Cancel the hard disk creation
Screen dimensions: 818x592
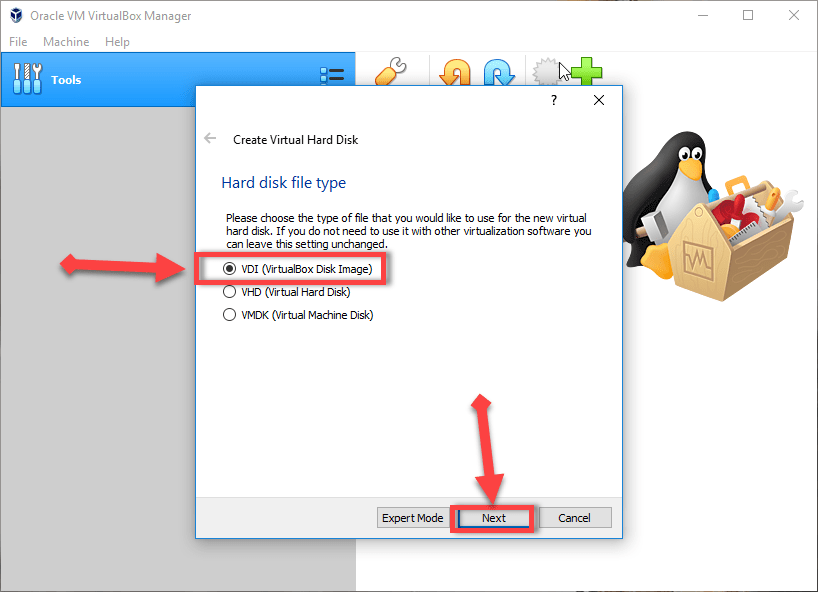click(x=575, y=518)
